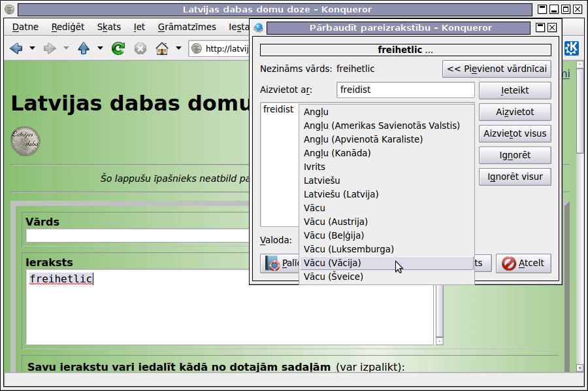Click the Konqueror window menu icon in title bar
Screen dimensions: 588x391
coord(9,9)
